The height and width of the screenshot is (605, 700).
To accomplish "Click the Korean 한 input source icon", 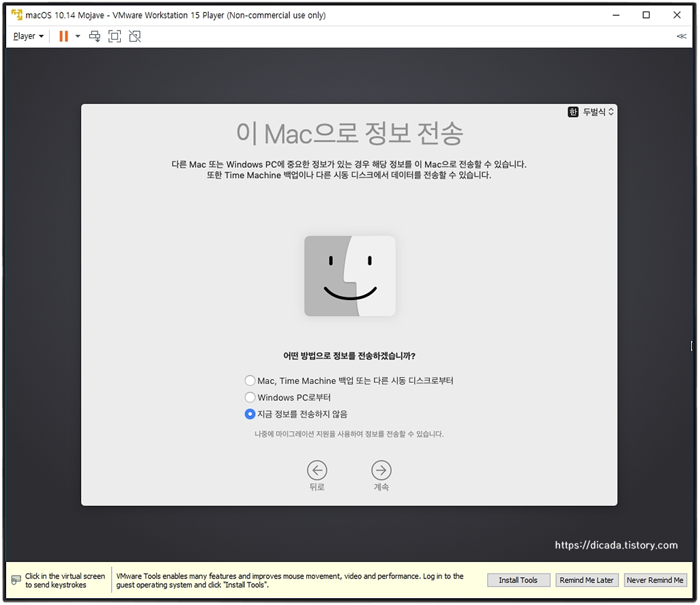I will point(573,112).
